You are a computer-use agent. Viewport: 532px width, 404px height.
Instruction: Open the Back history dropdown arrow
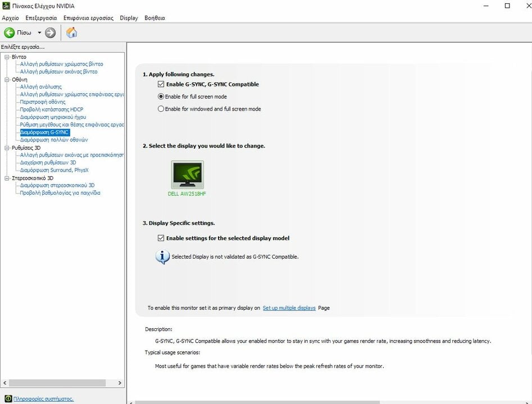[x=39, y=33]
